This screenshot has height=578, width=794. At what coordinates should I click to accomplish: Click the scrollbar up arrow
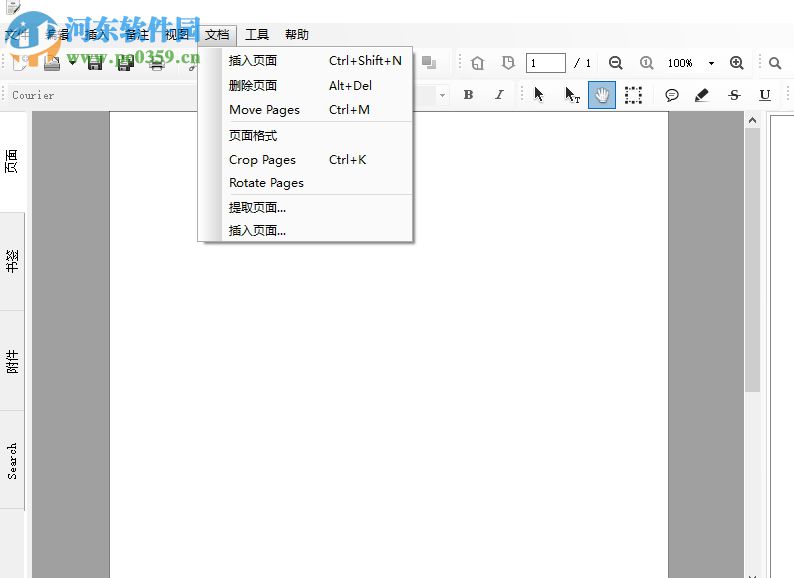pos(752,121)
